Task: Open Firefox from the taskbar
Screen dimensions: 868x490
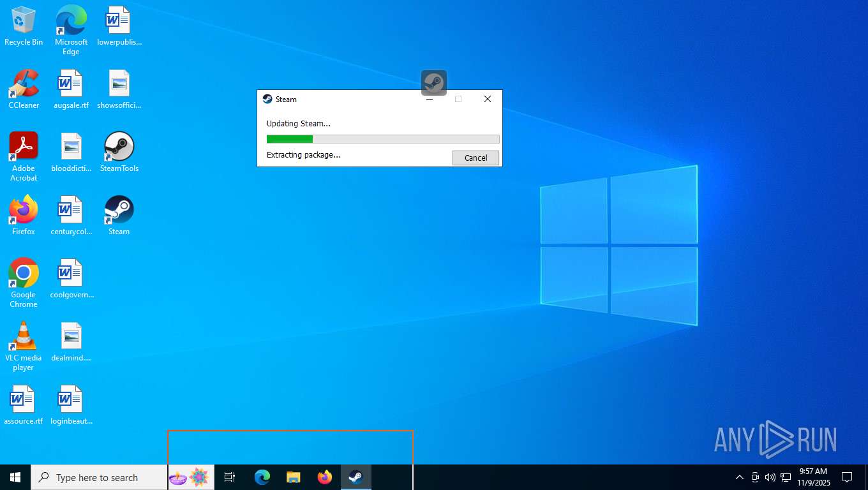Action: 325,477
